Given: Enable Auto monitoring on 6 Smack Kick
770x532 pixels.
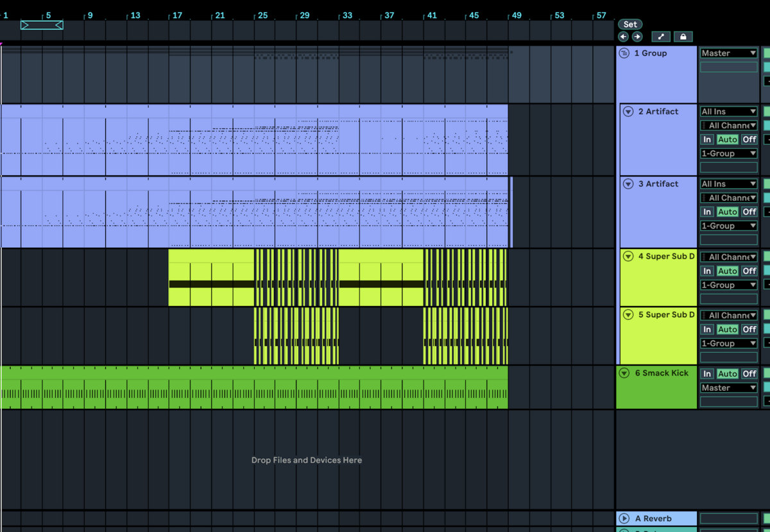Looking at the screenshot, I should coord(728,373).
